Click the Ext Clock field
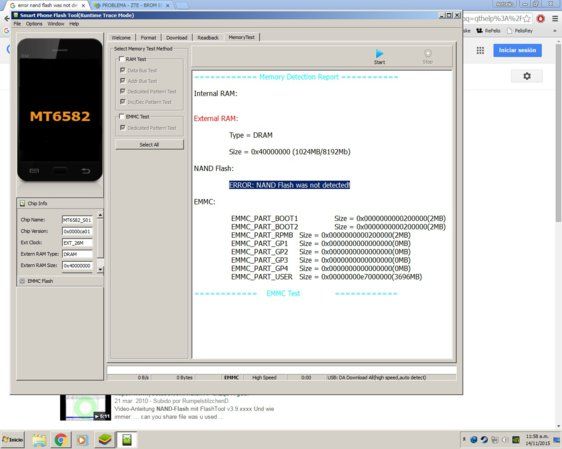Viewport: 562px width, 449px height. tap(77, 243)
